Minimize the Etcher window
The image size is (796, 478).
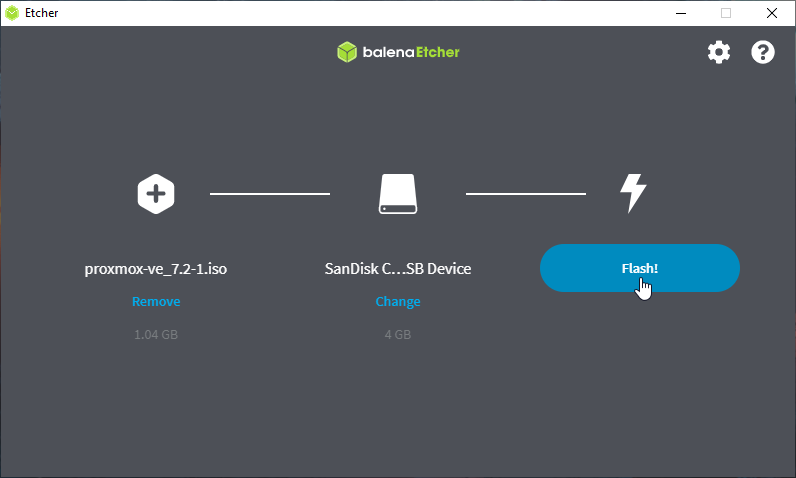[681, 13]
